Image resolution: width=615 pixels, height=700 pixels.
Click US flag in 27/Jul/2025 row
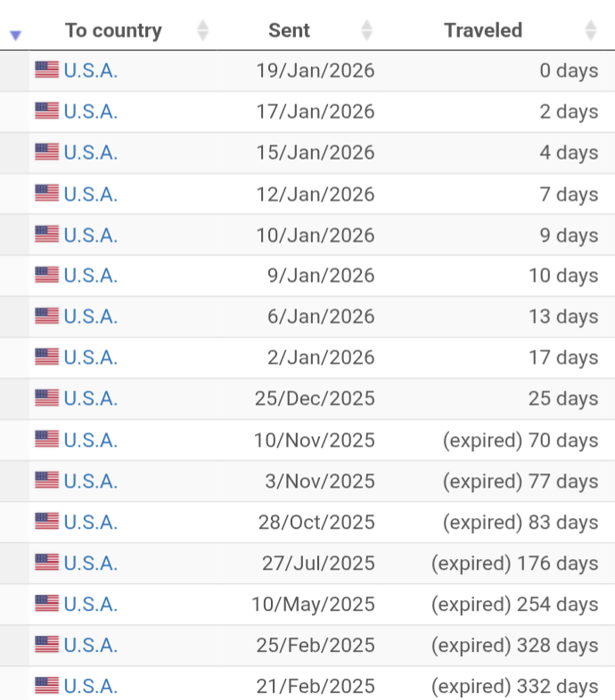pos(46,563)
